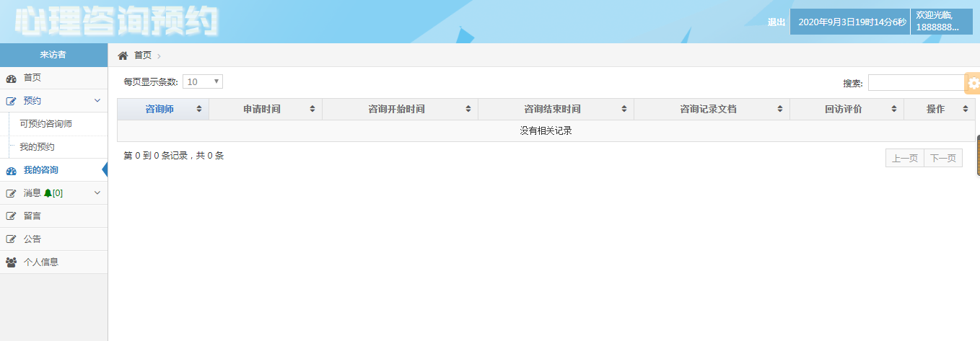
Task: Click the 来访者 sidebar header
Action: [x=53, y=55]
